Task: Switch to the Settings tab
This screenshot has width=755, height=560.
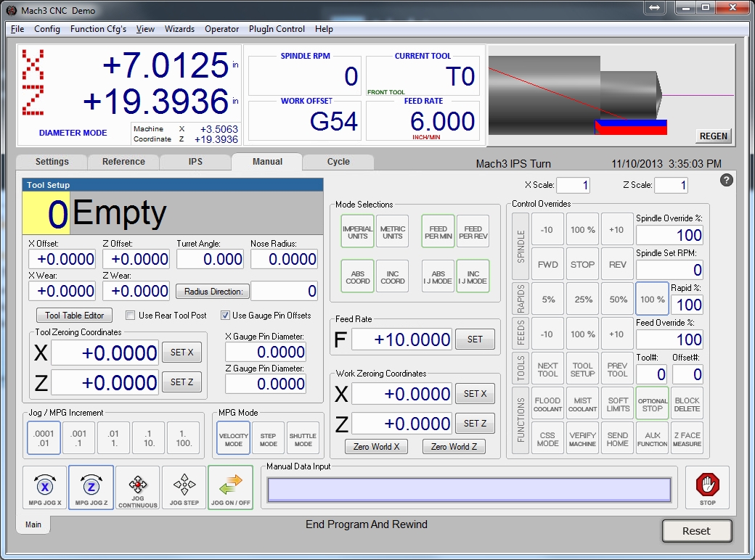Action: click(52, 162)
